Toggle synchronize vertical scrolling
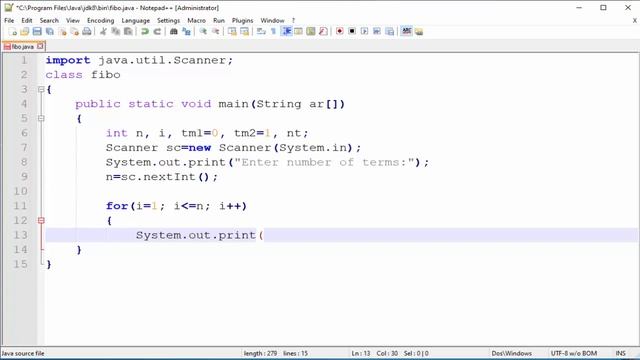 (x=232, y=31)
